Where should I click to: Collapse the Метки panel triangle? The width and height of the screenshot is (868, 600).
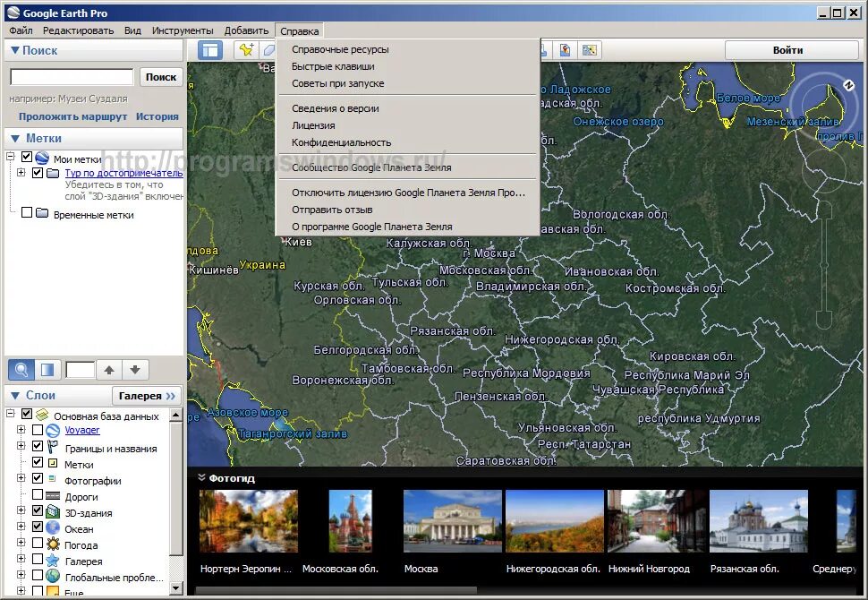[14, 139]
